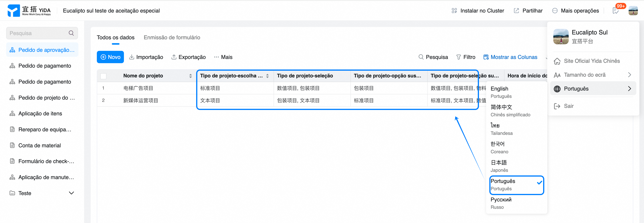
Task: Open the task notifications icon with 99+ badge
Action: (x=616, y=11)
